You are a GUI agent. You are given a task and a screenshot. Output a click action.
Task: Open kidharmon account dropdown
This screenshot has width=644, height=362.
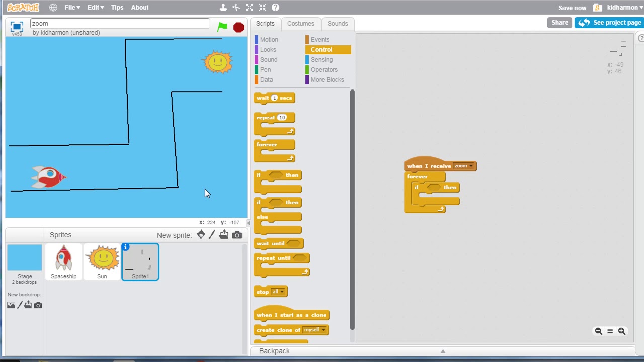[x=624, y=8]
